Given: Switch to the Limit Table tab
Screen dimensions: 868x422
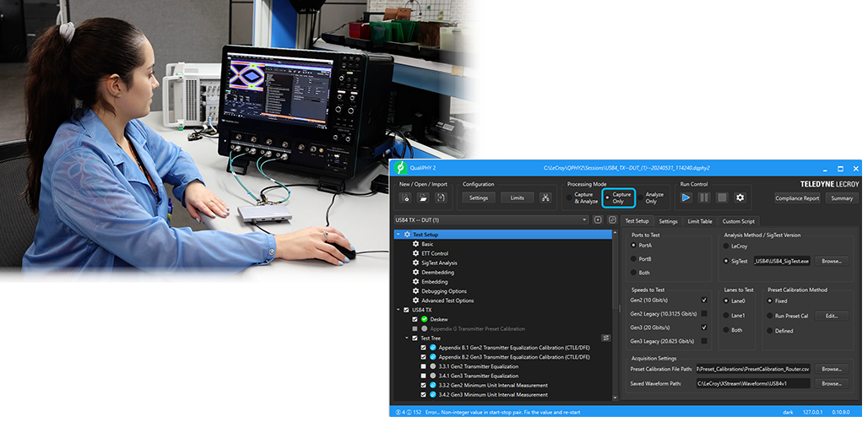Looking at the screenshot, I should (700, 221).
